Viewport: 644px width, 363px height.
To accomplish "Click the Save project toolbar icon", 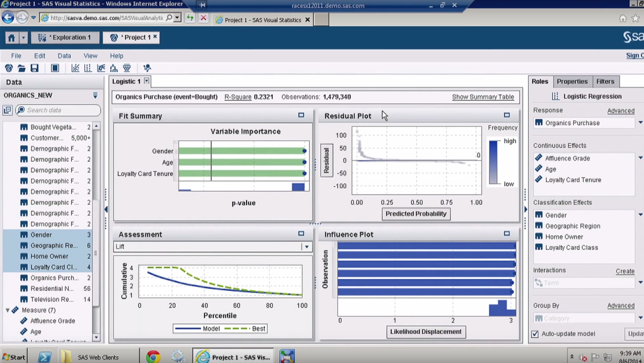I will (x=35, y=68).
